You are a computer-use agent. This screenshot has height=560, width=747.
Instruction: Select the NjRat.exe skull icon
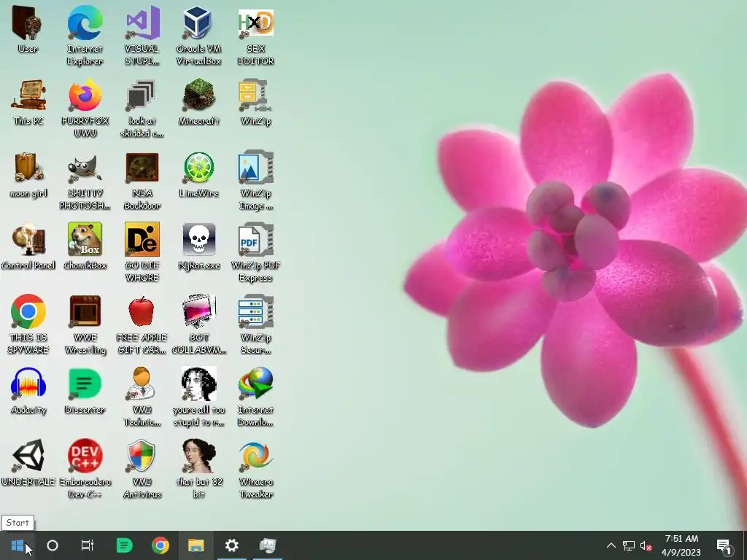coord(198,239)
